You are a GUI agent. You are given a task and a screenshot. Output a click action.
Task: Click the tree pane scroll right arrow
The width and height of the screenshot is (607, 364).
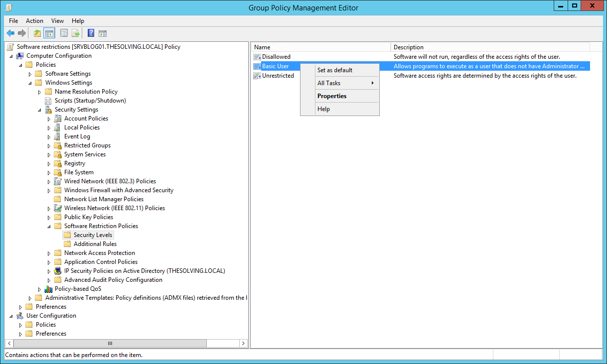pos(243,343)
